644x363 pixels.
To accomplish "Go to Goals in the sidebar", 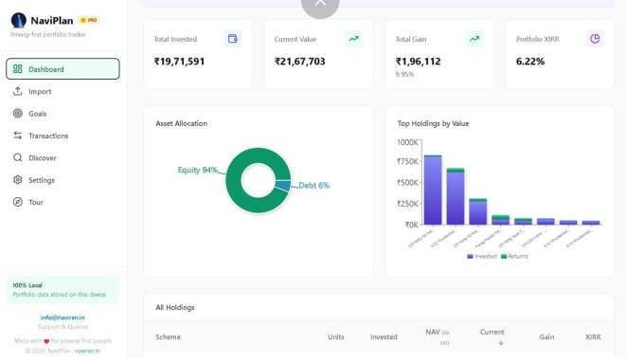I will (63, 114).
